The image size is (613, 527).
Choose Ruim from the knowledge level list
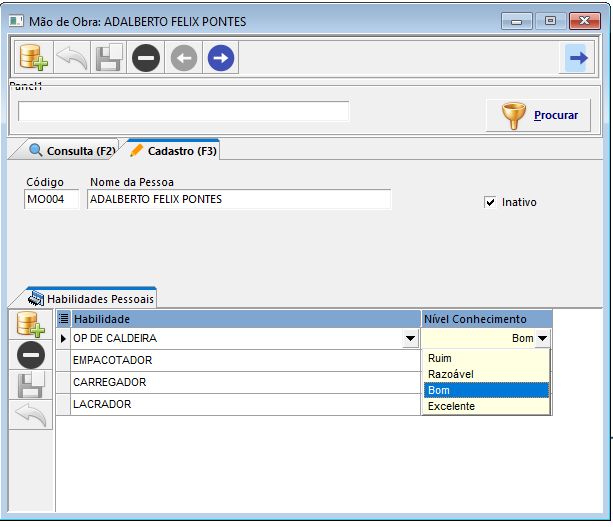click(x=486, y=358)
